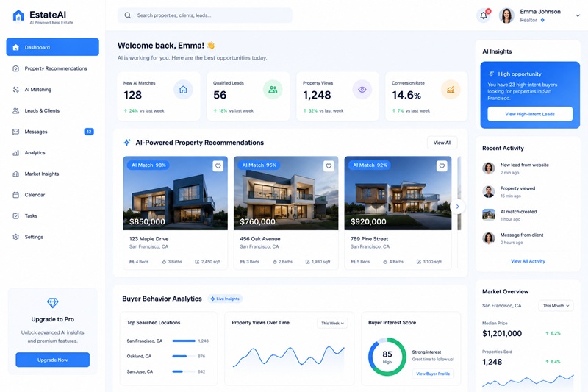The height and width of the screenshot is (392, 588).
Task: Click View High-Intent Leads button
Action: (530, 114)
